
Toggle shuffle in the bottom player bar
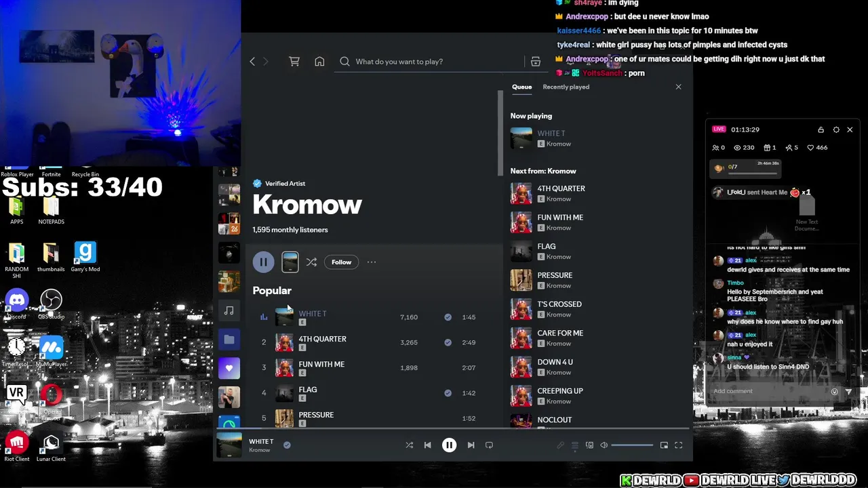click(409, 445)
